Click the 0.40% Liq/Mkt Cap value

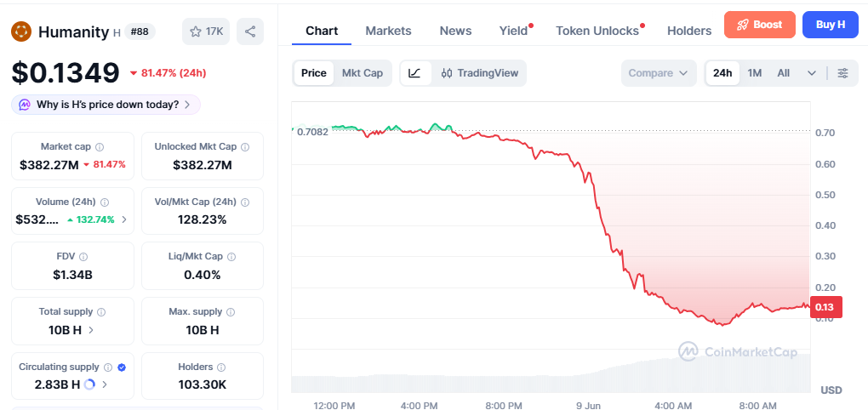tap(202, 275)
